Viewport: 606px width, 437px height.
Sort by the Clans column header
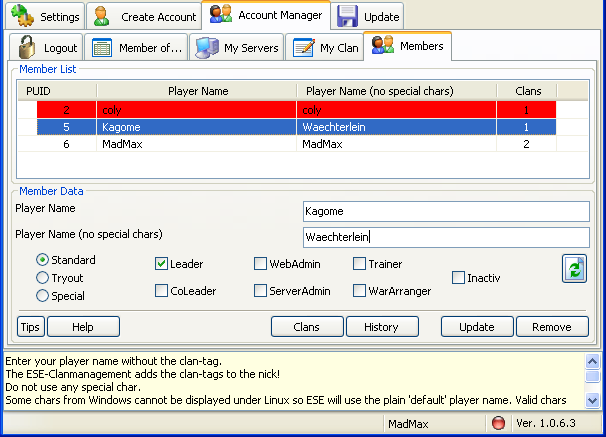[x=527, y=91]
